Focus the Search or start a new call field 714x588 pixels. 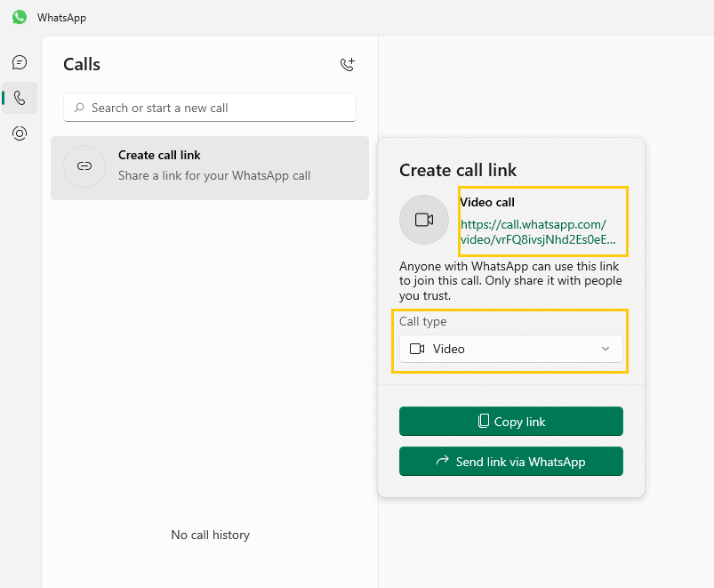[x=218, y=108]
